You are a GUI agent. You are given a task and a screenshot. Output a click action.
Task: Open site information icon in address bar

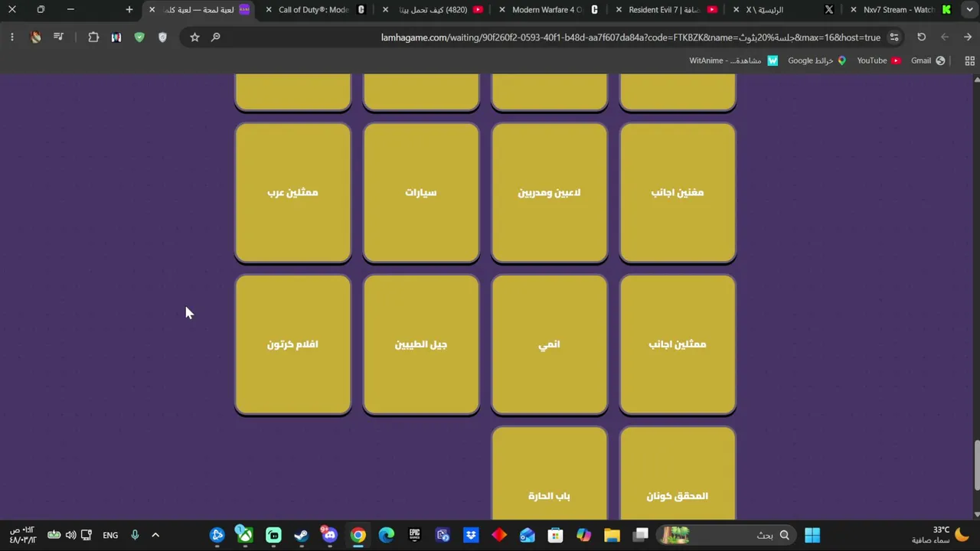(894, 37)
